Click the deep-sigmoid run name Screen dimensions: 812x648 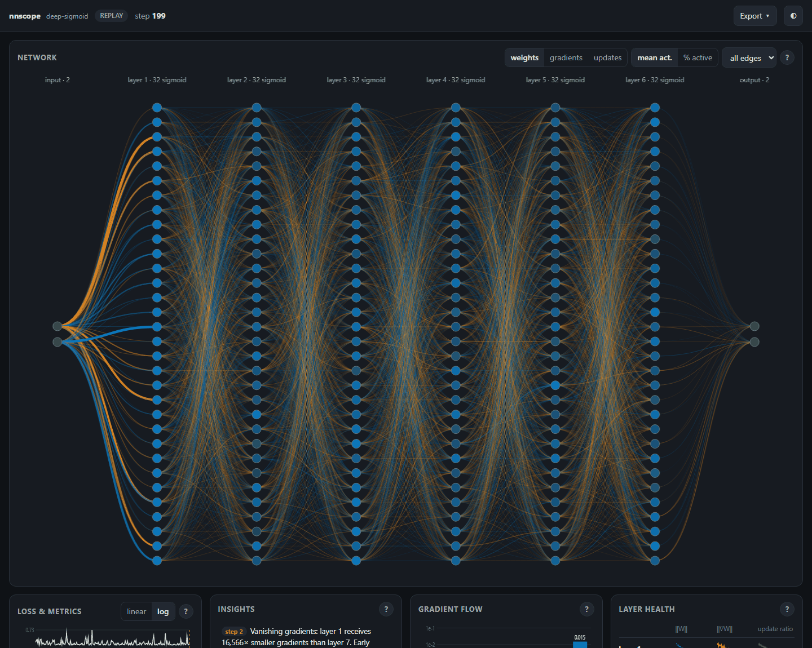pos(67,16)
